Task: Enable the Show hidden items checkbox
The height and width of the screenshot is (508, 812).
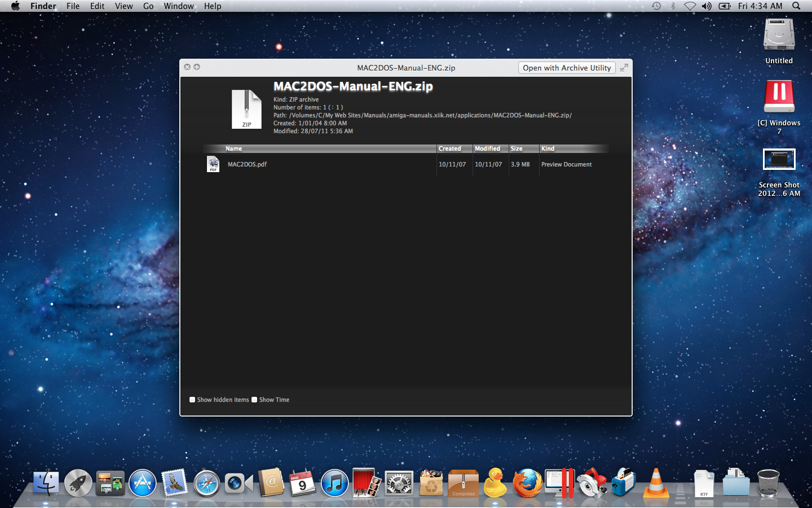Action: (192, 400)
